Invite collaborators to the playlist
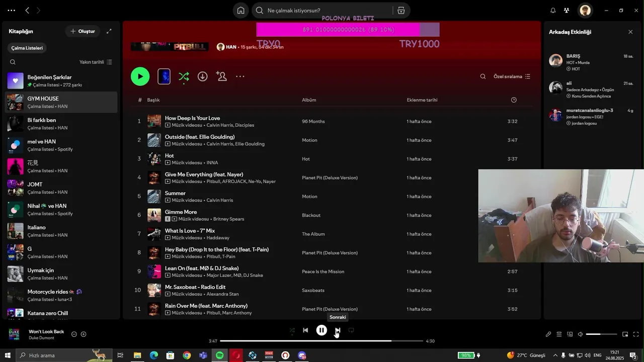This screenshot has width=644, height=362. (221, 76)
